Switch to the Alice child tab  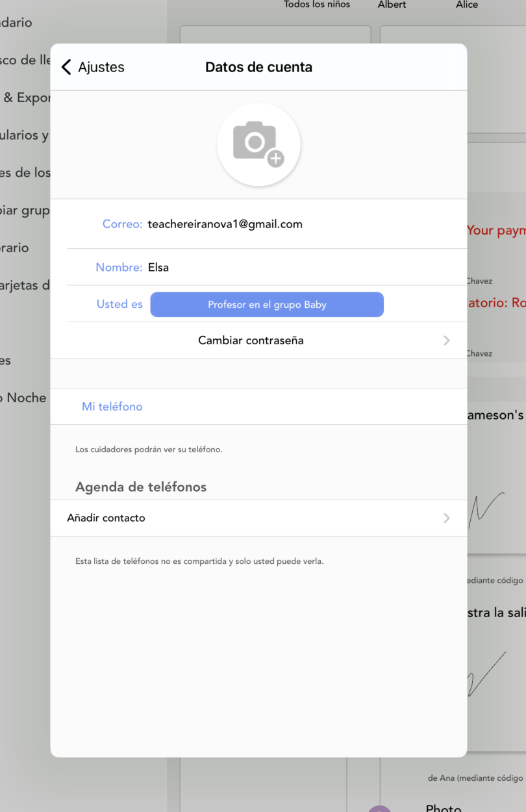click(467, 5)
